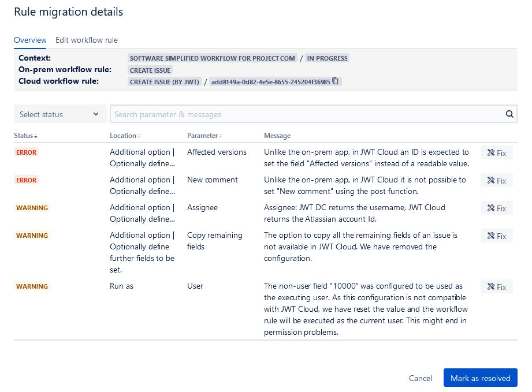Fix the Run as User warning
The height and width of the screenshot is (392, 532).
tap(496, 287)
